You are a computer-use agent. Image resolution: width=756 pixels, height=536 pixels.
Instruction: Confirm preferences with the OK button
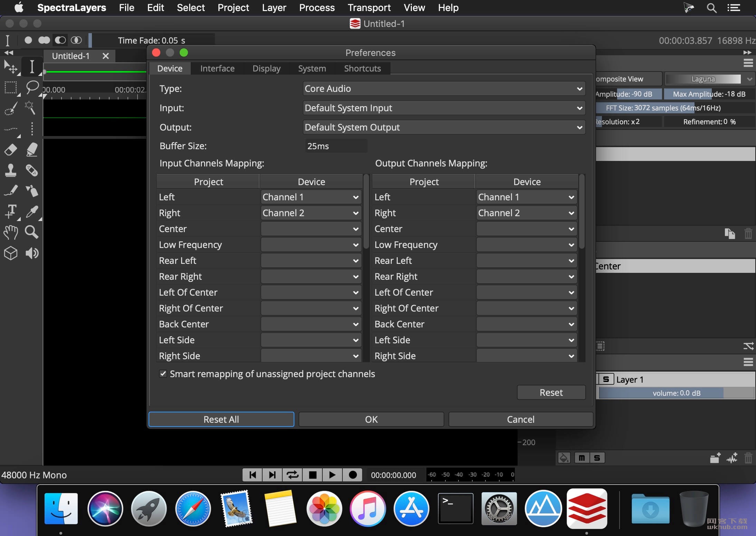[371, 419]
